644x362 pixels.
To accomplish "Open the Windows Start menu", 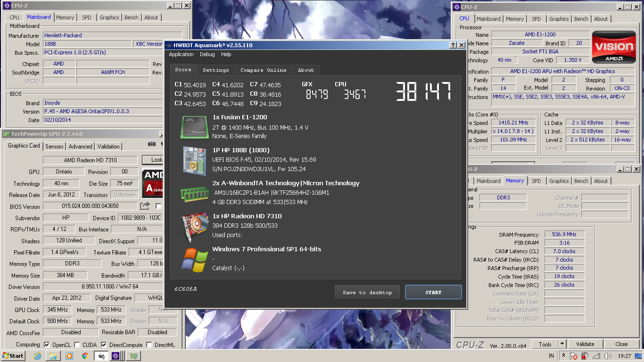I will click(13, 356).
